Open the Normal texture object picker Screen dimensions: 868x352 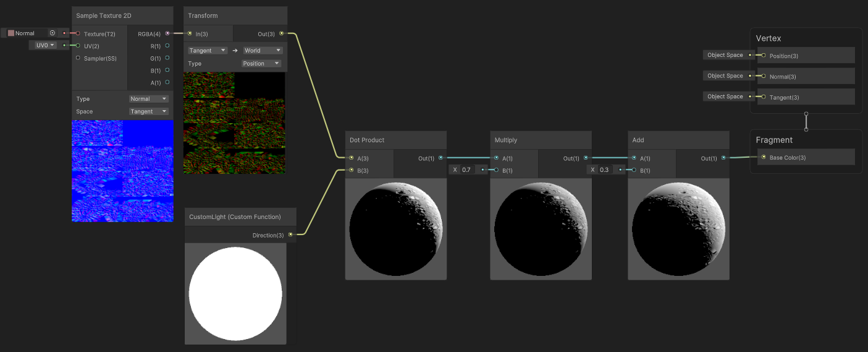[x=53, y=33]
